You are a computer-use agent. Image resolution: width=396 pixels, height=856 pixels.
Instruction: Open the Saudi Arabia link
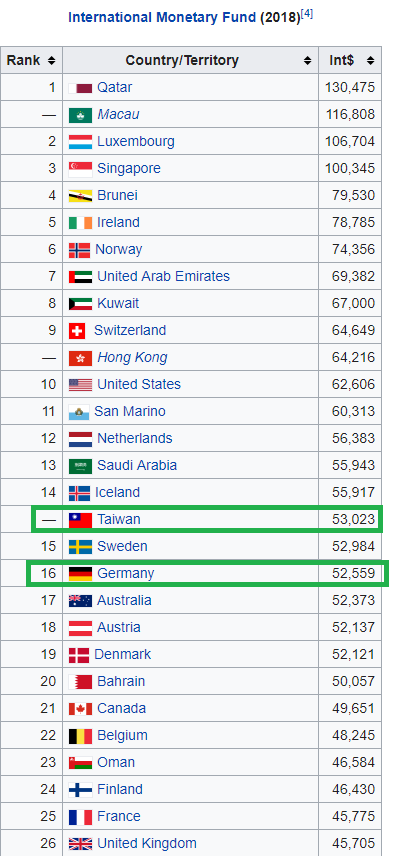coord(137,465)
